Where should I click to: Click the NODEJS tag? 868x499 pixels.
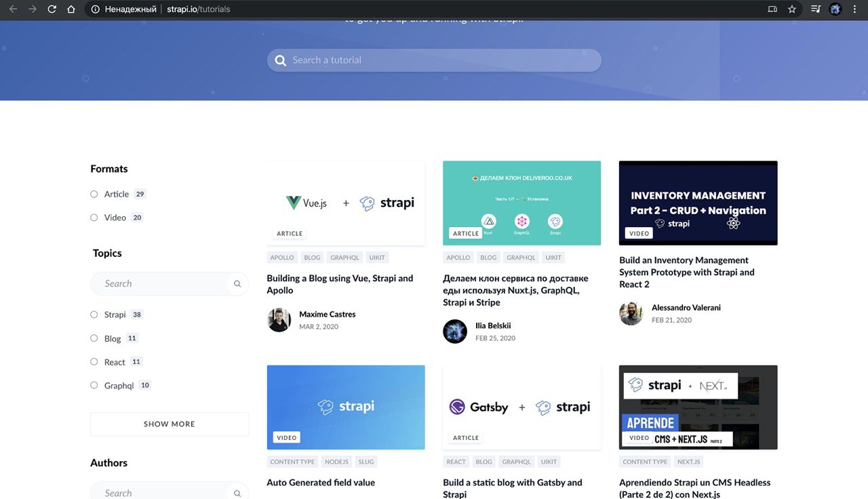click(336, 462)
